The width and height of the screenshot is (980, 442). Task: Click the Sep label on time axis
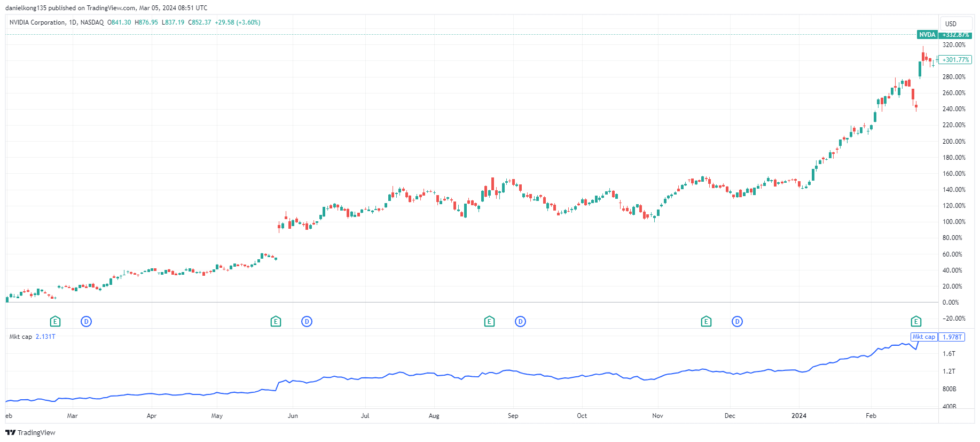tap(513, 416)
